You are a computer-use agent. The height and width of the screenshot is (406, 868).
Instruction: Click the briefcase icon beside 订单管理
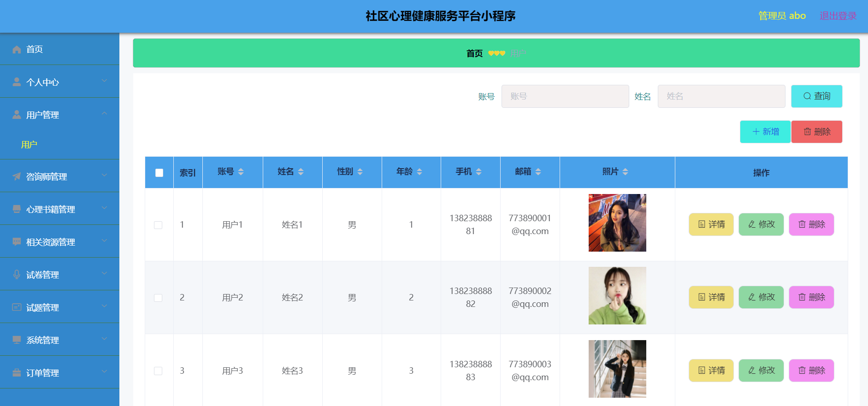17,373
